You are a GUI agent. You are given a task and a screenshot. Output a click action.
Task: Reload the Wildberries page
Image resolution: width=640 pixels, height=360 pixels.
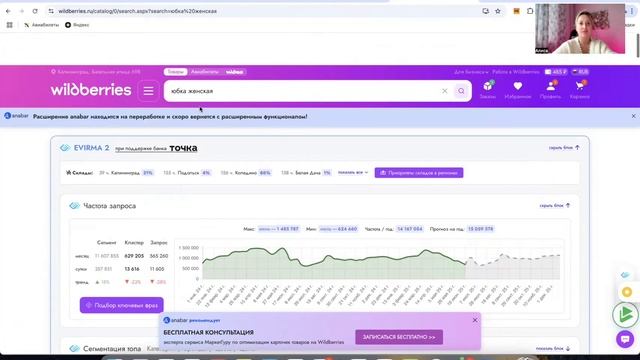[x=35, y=11]
